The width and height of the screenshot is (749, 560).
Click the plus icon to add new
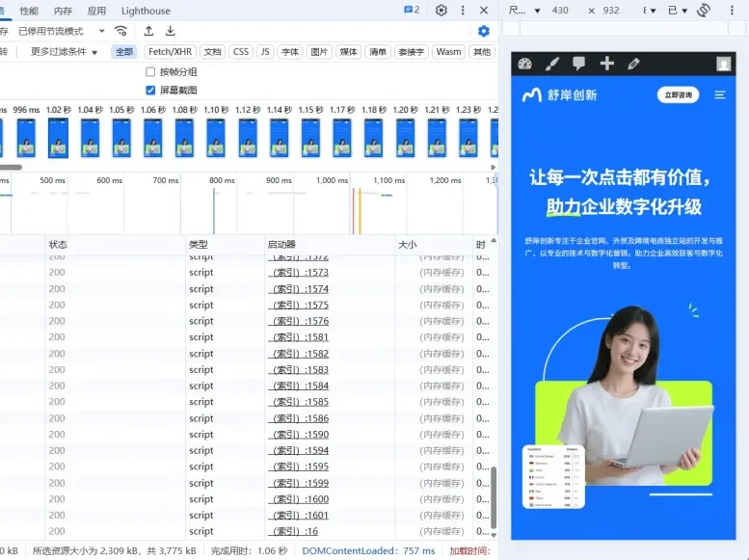[x=606, y=64]
